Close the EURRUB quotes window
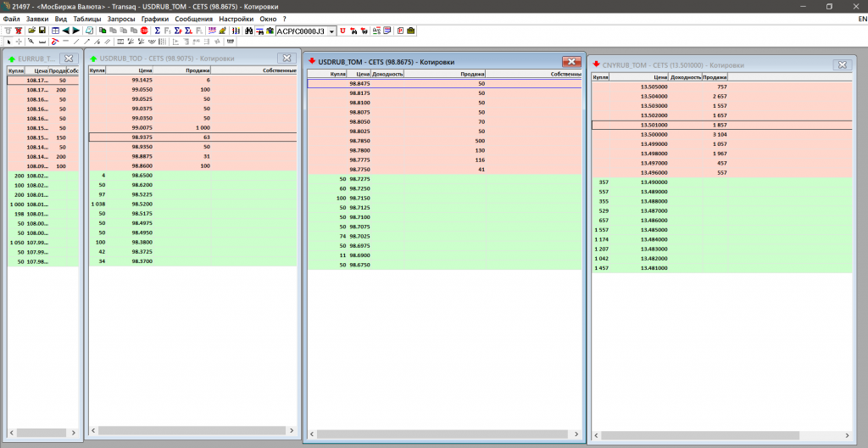The image size is (868, 448). pos(69,58)
